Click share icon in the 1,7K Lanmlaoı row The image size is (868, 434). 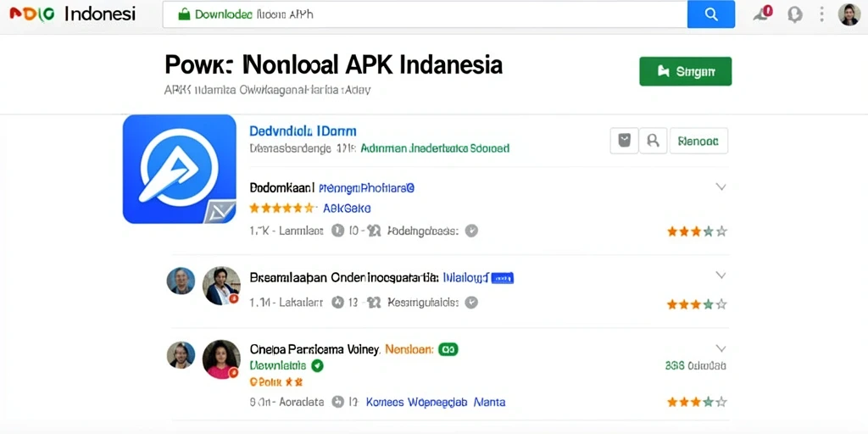click(374, 231)
